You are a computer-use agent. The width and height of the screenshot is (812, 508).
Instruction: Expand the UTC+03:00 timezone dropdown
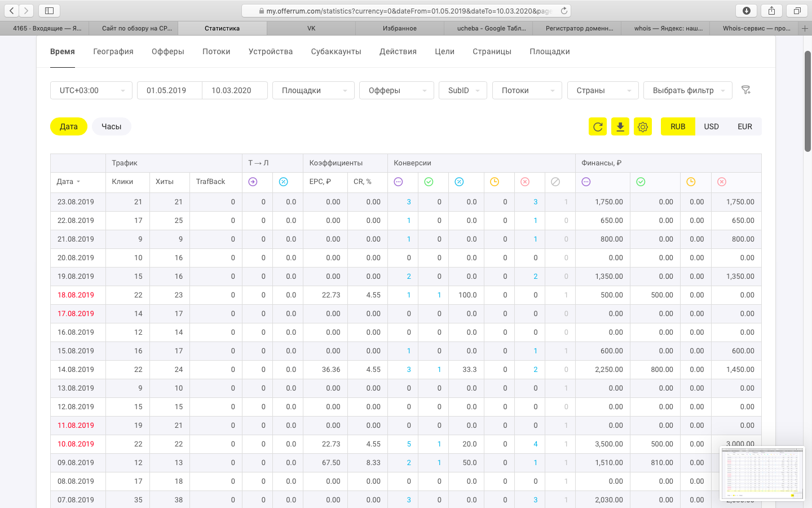point(91,90)
